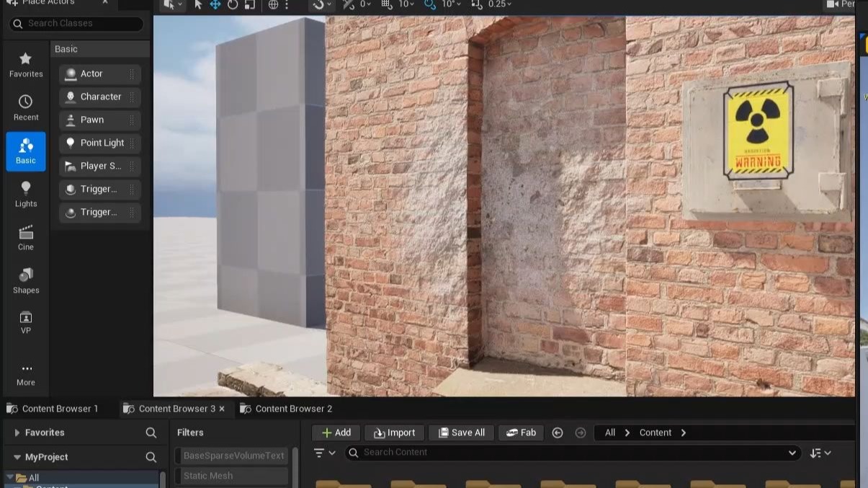Toggle the BaseSparseVolumeText filter
Screen dimensions: 868x488
click(232, 456)
